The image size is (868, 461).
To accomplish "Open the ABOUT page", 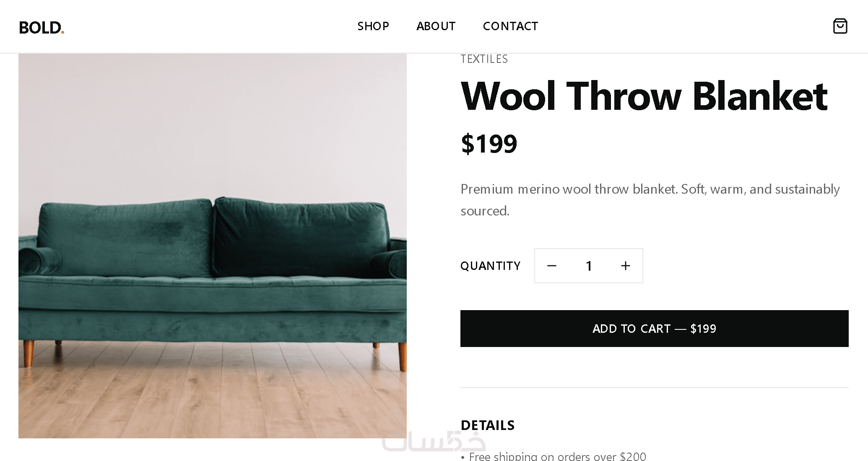I will point(436,26).
